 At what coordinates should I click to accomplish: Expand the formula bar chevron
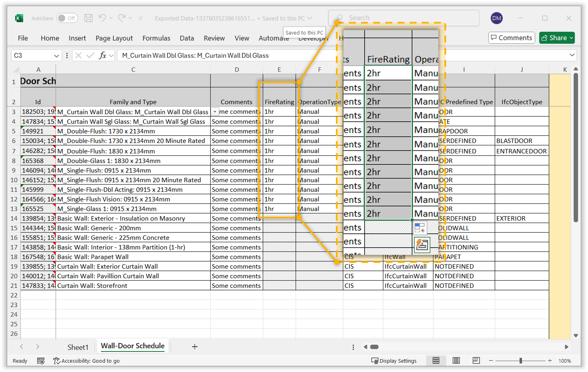tap(572, 55)
